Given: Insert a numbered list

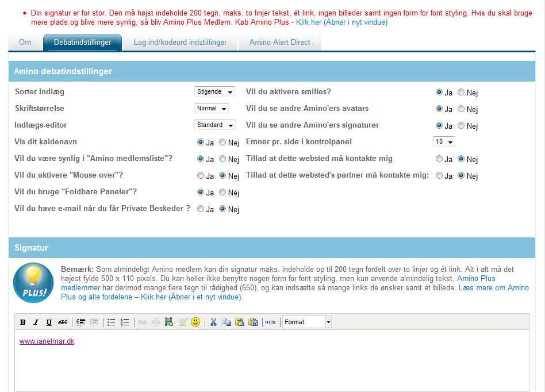Looking at the screenshot, I should [124, 322].
